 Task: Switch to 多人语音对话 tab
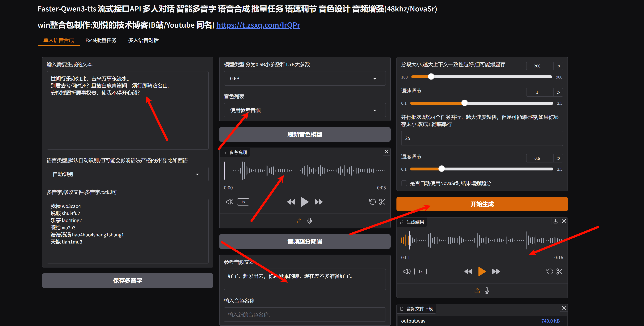point(143,40)
